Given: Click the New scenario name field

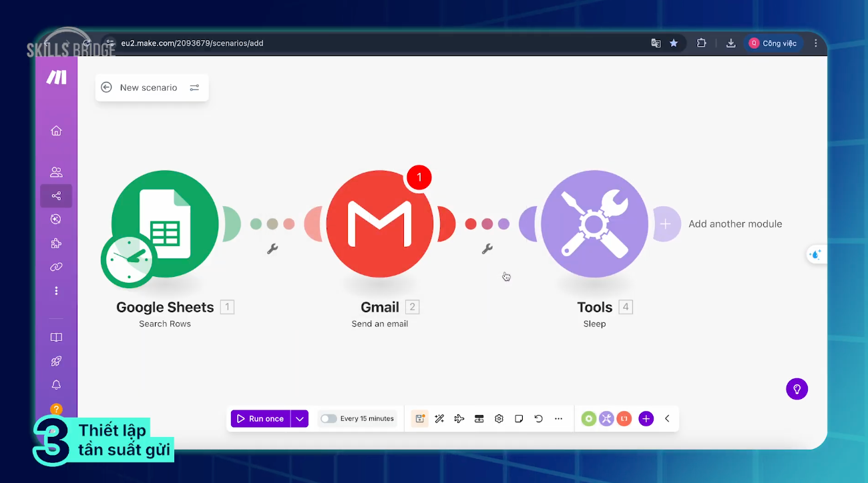Looking at the screenshot, I should click(148, 87).
